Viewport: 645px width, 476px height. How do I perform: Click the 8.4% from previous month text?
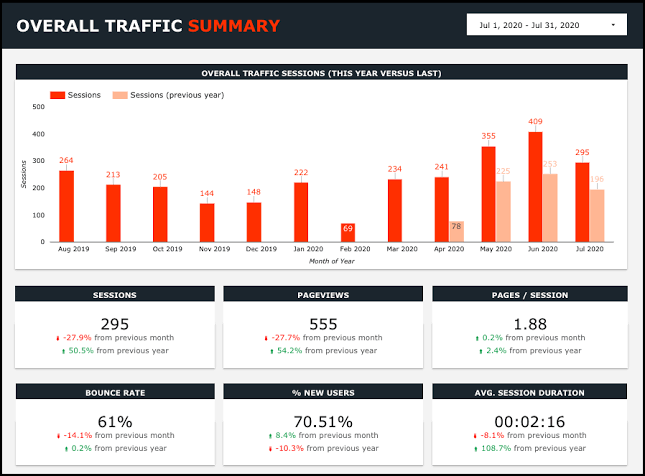tap(327, 435)
